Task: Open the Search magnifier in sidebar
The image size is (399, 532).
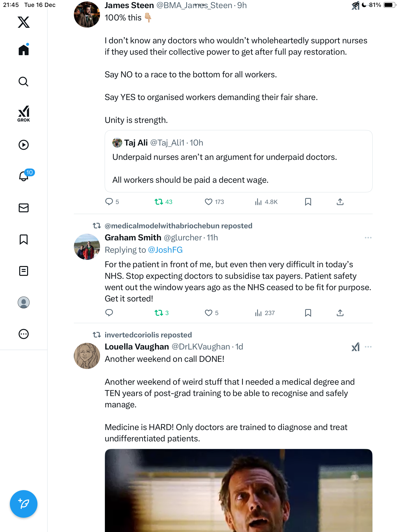Action: pos(24,82)
